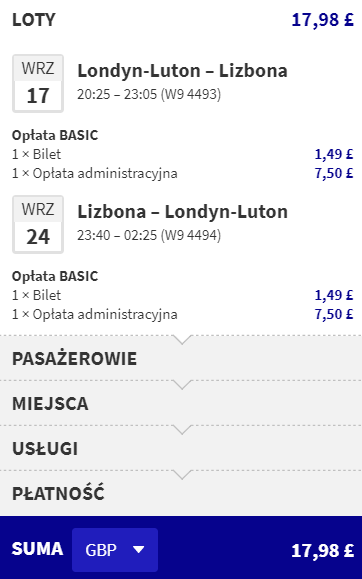Click the first 7,50 £ administration fee
Viewport: 362px width, 579px height.
tap(334, 173)
